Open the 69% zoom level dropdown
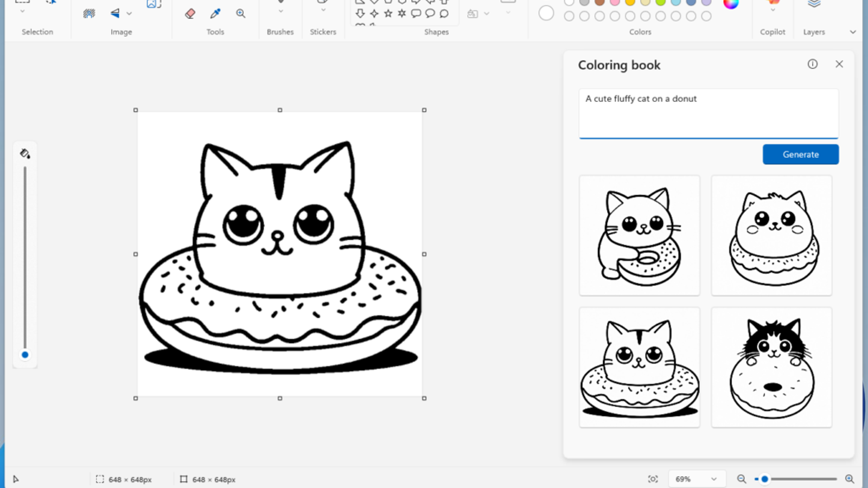 696,479
